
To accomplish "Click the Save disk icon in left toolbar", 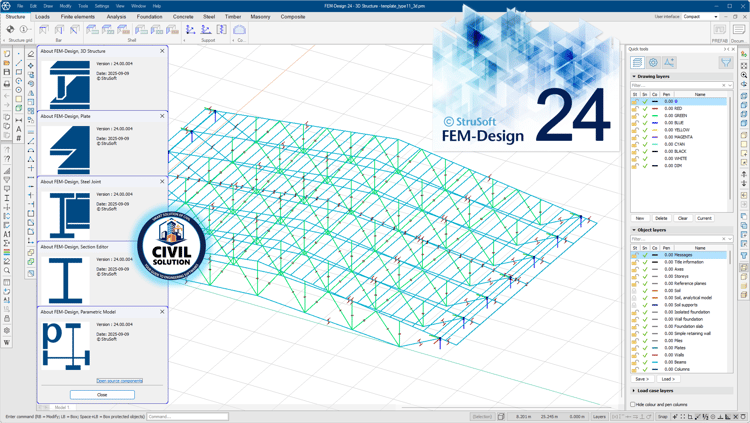I will coord(7,72).
